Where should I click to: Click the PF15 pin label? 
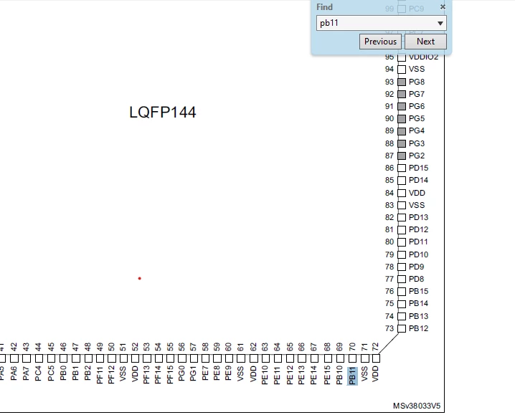170,375
